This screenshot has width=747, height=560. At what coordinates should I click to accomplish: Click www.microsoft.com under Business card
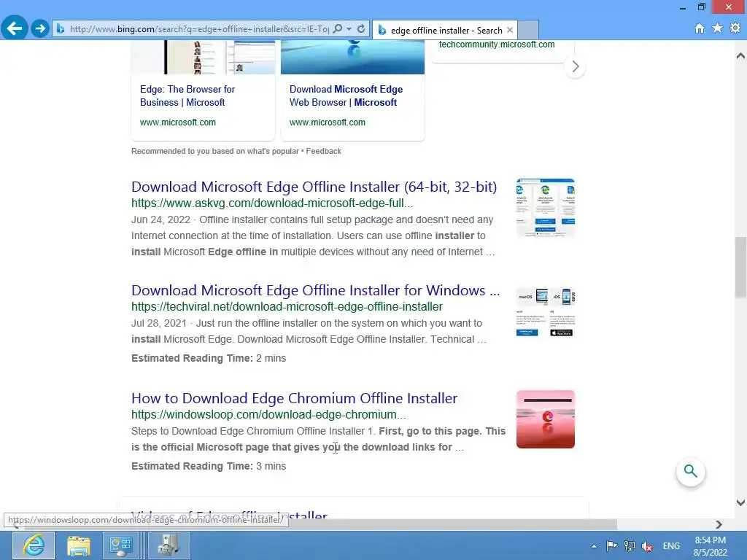178,122
